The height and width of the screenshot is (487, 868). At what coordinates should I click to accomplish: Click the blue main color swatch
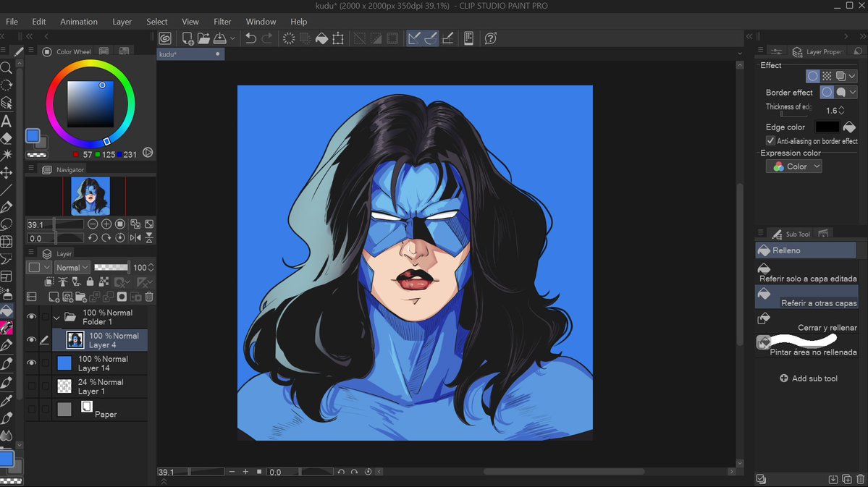[x=33, y=135]
